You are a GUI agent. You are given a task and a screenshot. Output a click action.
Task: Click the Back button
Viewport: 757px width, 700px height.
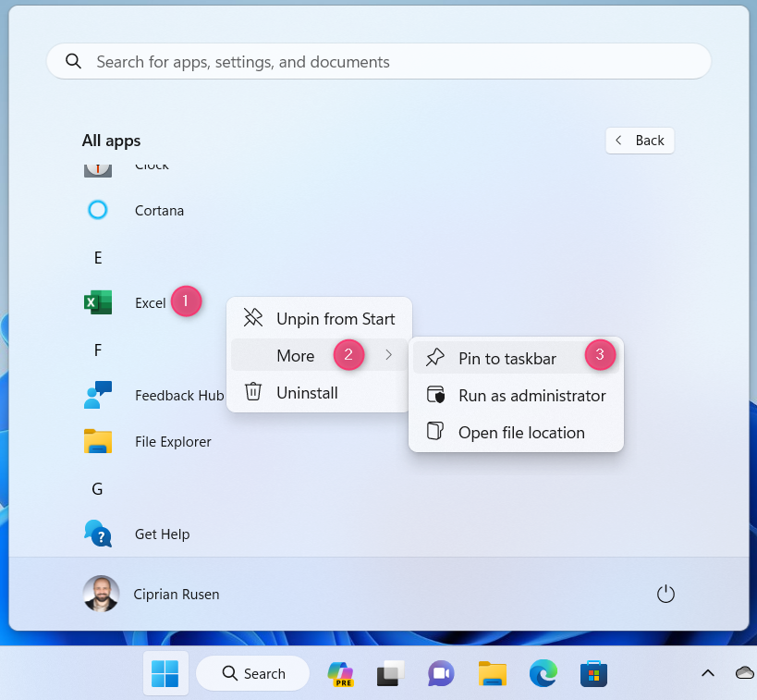tap(640, 141)
